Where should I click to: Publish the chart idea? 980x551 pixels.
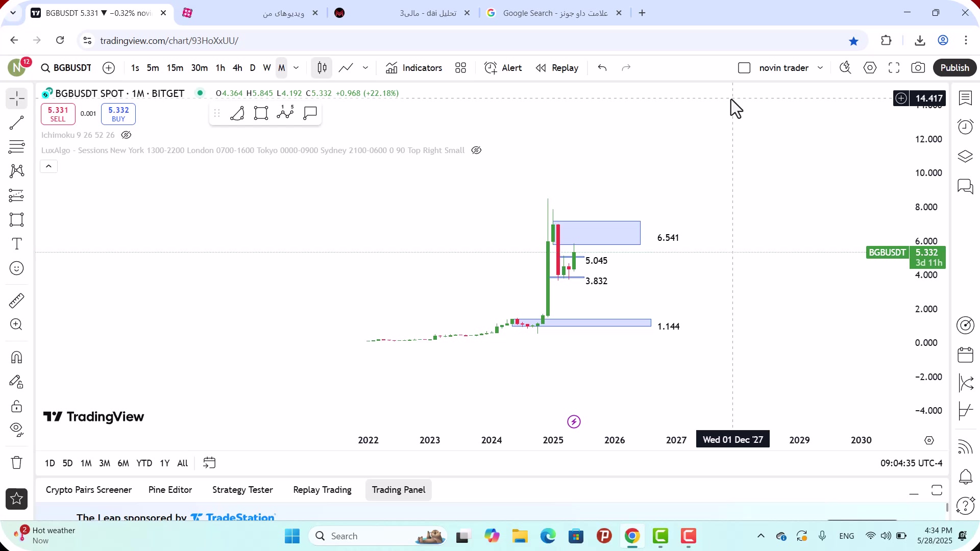(955, 68)
